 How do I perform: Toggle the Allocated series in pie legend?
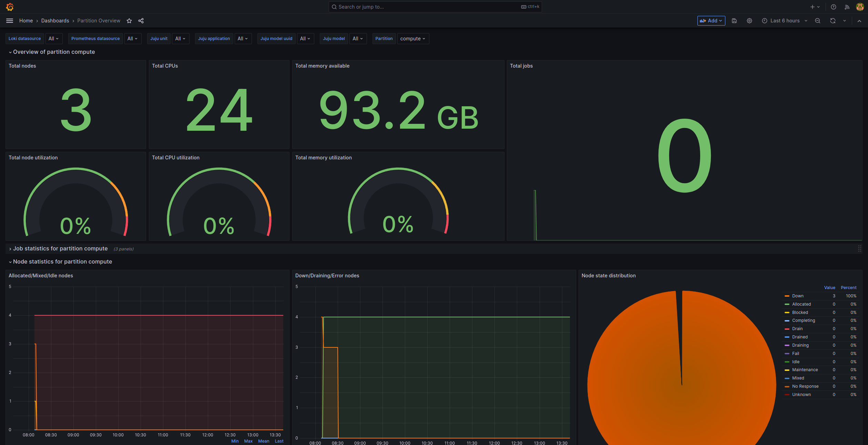point(801,304)
